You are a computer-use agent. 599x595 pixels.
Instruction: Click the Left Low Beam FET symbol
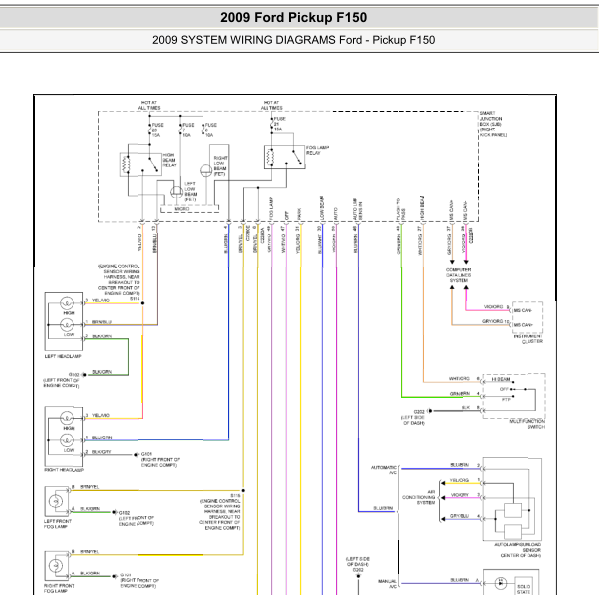click(x=176, y=192)
